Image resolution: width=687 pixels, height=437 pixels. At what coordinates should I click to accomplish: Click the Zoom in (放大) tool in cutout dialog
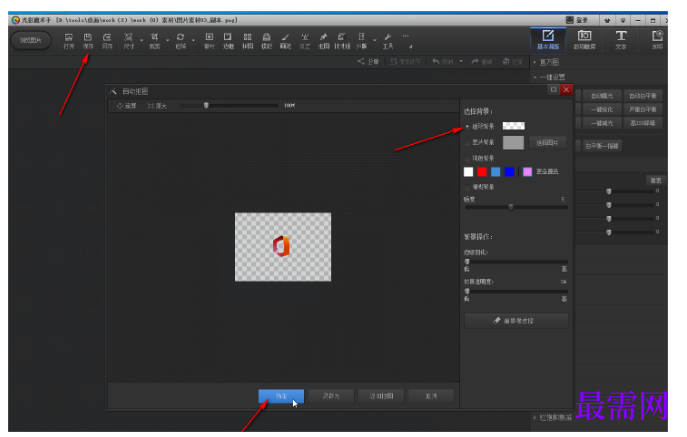click(x=157, y=106)
